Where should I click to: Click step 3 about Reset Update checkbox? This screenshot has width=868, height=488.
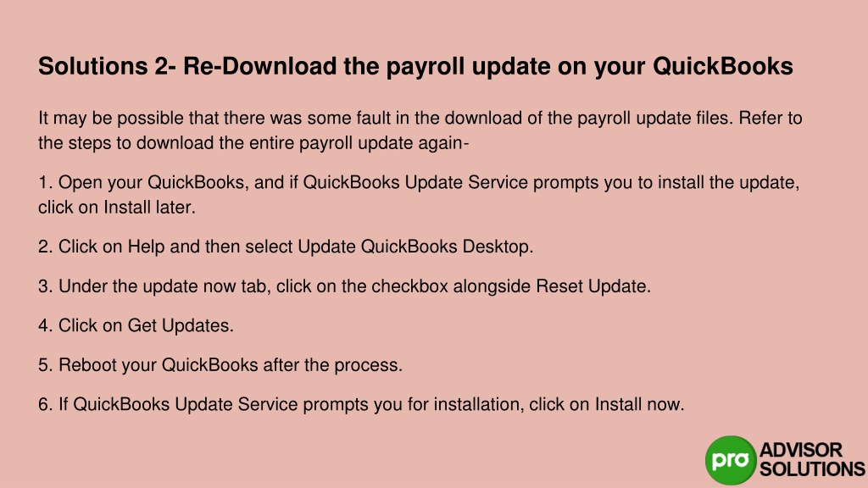pyautogui.click(x=344, y=286)
